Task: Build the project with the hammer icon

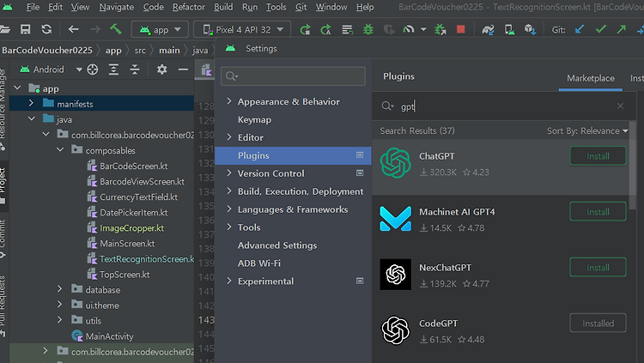Action: (x=116, y=28)
